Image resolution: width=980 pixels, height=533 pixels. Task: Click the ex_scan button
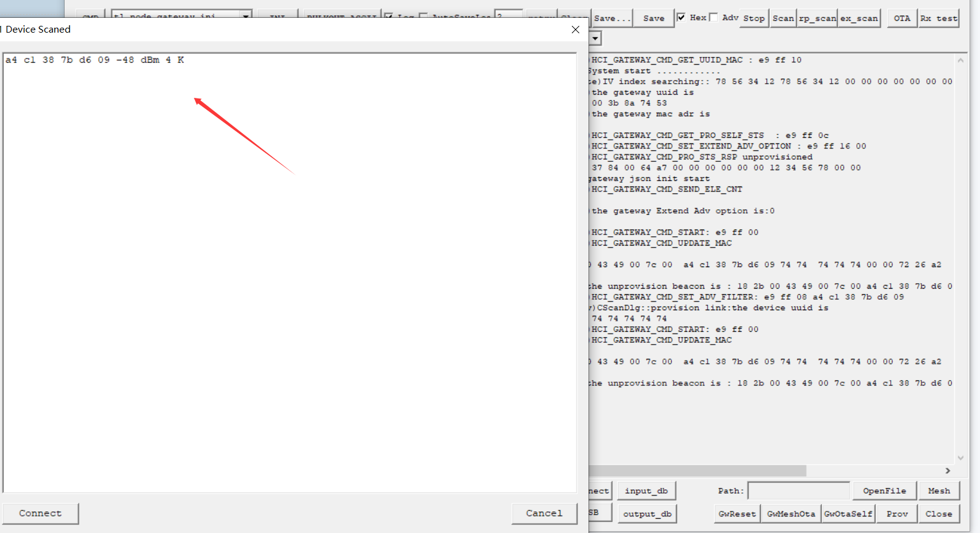[x=859, y=18]
